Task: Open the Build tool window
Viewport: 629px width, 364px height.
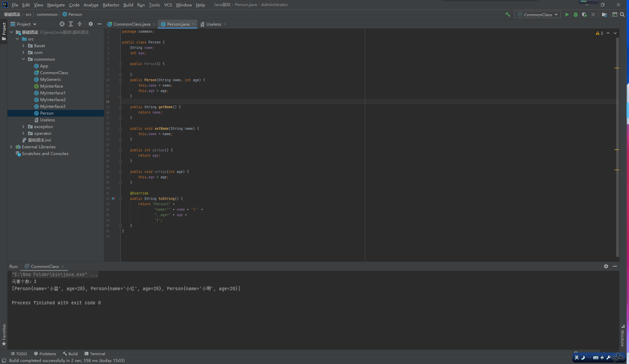Action: (x=70, y=354)
